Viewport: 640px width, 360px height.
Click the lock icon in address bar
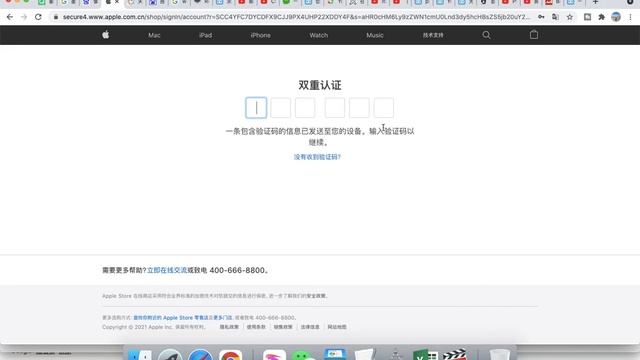click(x=56, y=17)
